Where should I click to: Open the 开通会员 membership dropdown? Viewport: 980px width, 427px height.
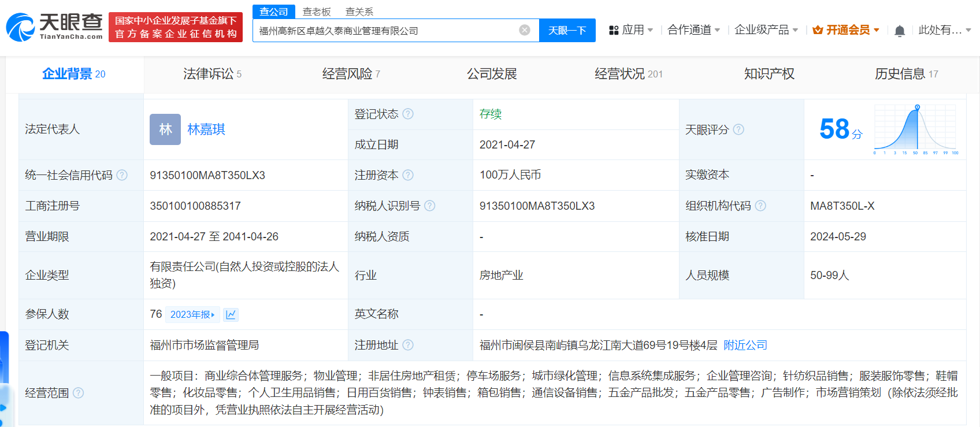(x=846, y=30)
